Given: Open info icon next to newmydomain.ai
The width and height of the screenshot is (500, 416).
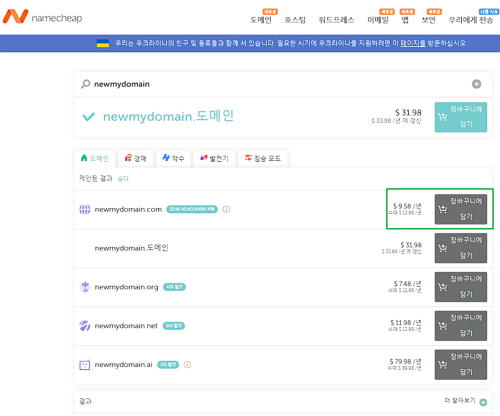Looking at the screenshot, I should [187, 365].
